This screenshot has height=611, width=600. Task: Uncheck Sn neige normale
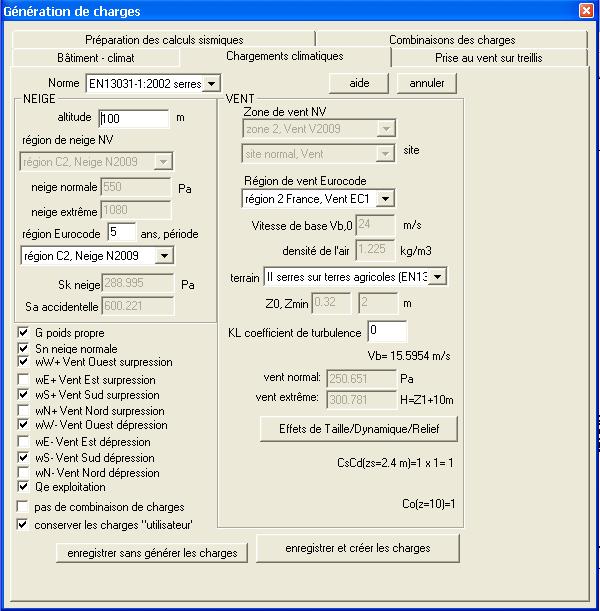point(23,348)
